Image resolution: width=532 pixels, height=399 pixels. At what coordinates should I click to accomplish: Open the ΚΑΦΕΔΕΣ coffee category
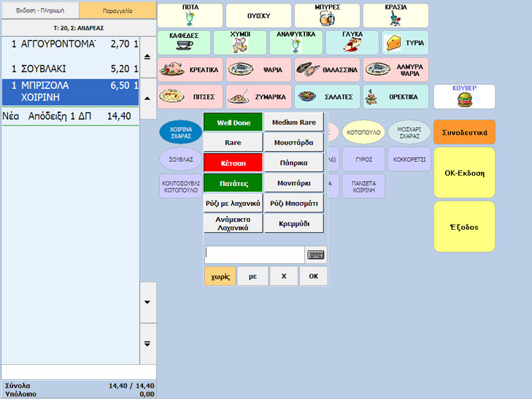pos(183,42)
